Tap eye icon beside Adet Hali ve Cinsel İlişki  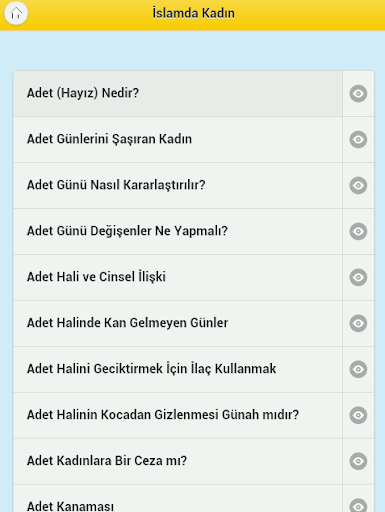[358, 277]
